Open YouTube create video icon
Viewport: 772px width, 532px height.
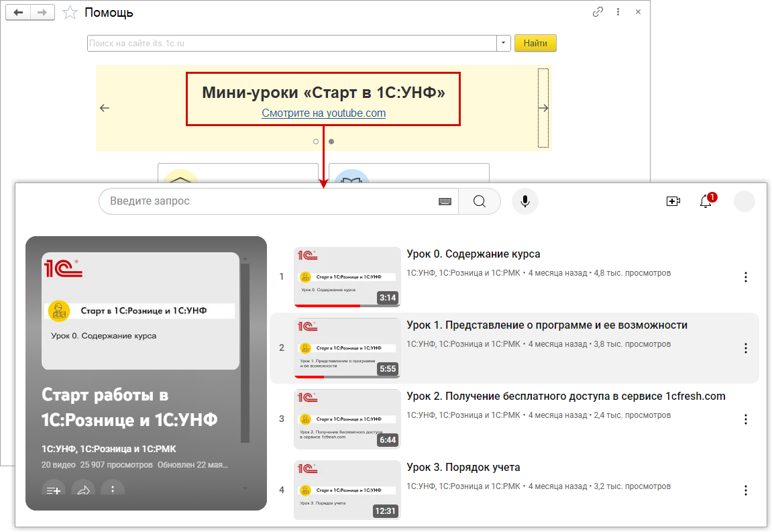(x=673, y=201)
